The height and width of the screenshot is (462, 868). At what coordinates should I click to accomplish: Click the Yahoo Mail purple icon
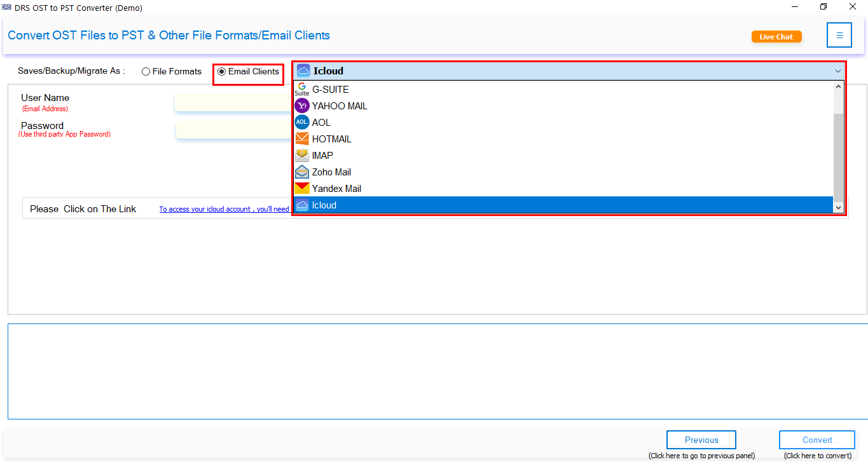click(x=302, y=106)
